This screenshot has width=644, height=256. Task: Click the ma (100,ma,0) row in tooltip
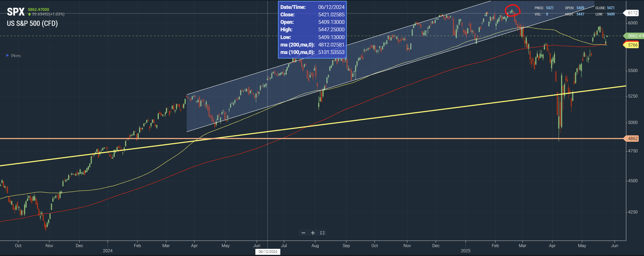312,52
